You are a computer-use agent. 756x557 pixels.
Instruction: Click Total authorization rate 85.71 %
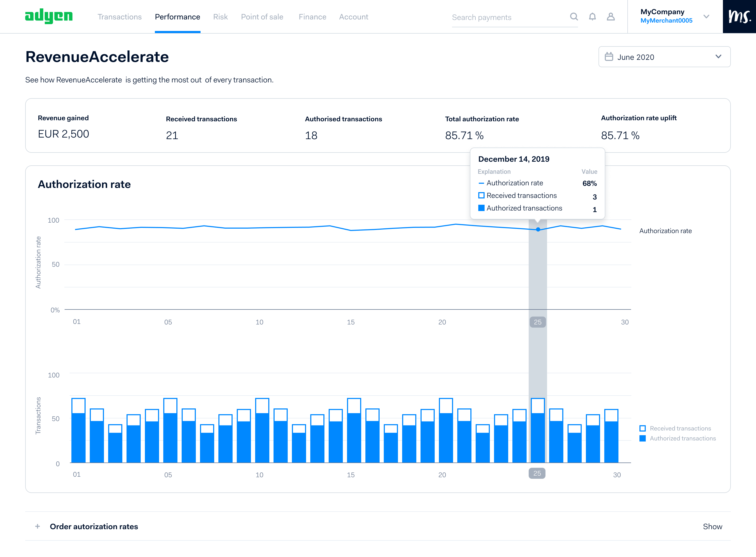pos(464,135)
